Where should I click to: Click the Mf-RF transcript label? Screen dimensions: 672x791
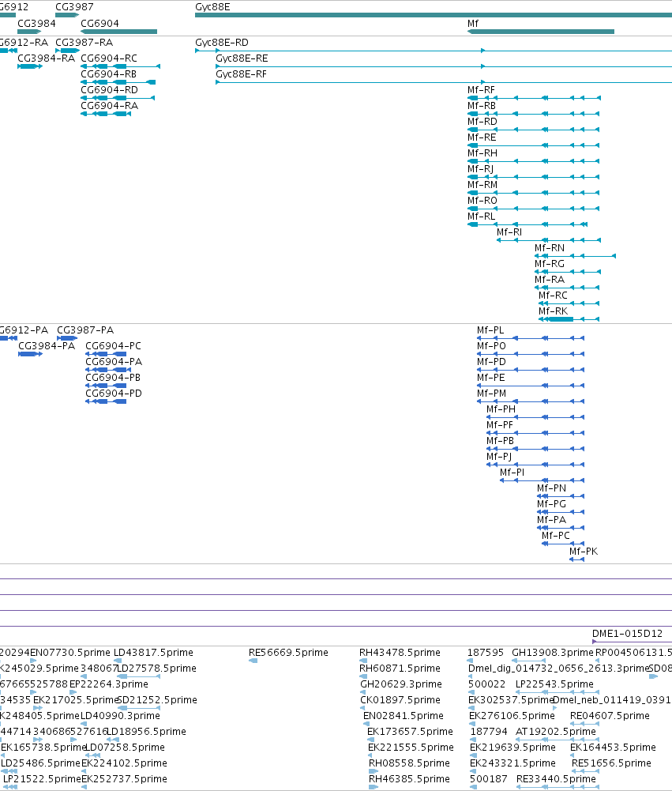(481, 90)
